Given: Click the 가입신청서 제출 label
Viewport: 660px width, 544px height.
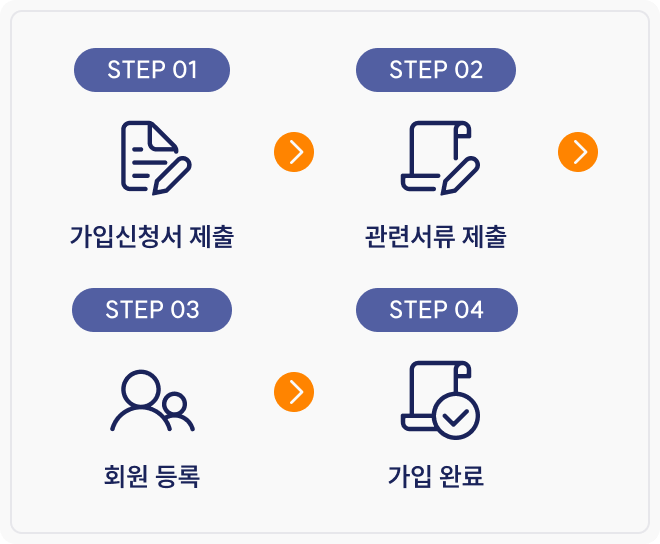Looking at the screenshot, I should point(152,238).
